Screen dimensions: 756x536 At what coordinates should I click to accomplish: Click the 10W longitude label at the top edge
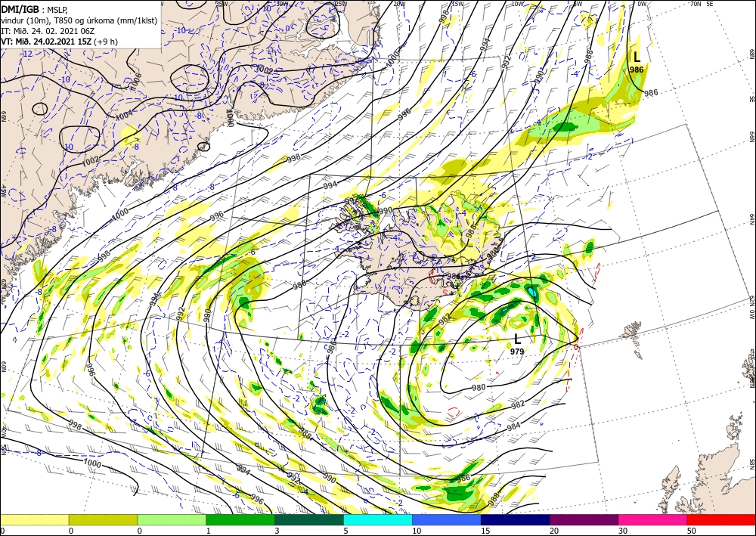[517, 4]
